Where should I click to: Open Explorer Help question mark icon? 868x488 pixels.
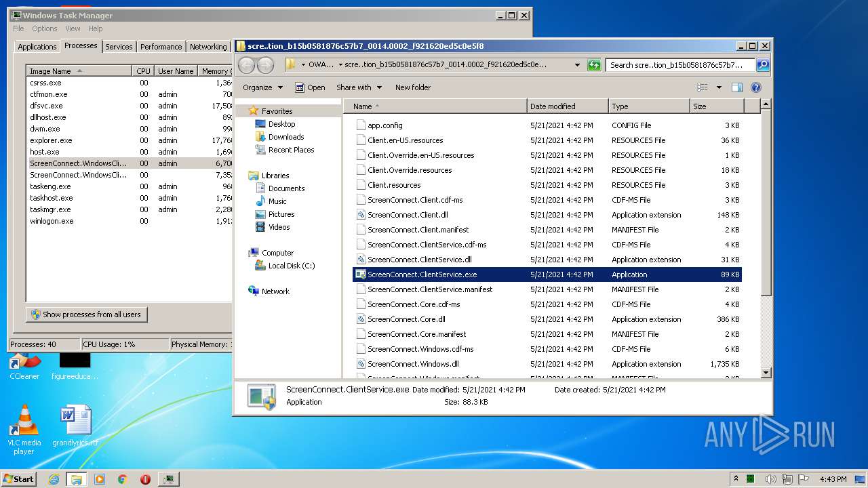click(756, 87)
